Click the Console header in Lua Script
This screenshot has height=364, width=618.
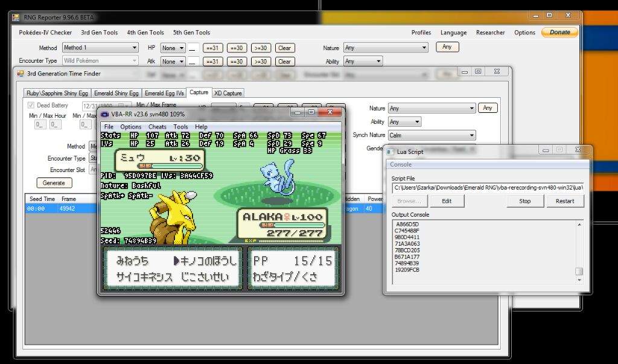coord(401,164)
